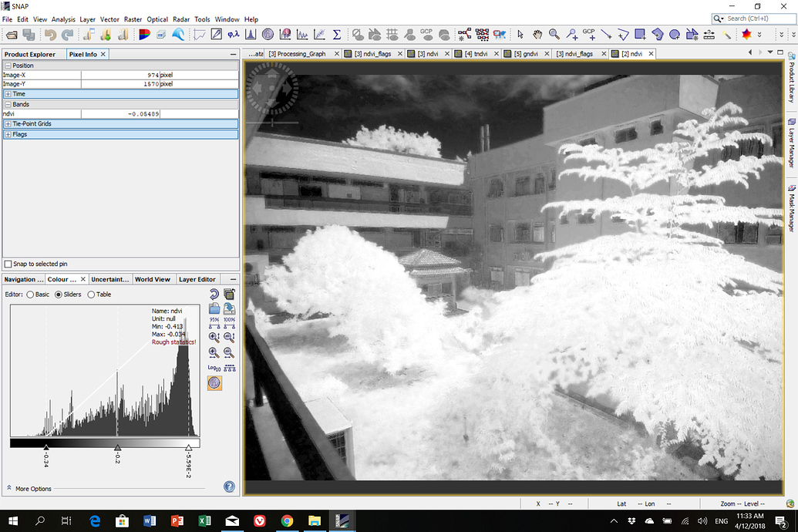Open the Layer Editor tab
798x532 pixels.
197,279
